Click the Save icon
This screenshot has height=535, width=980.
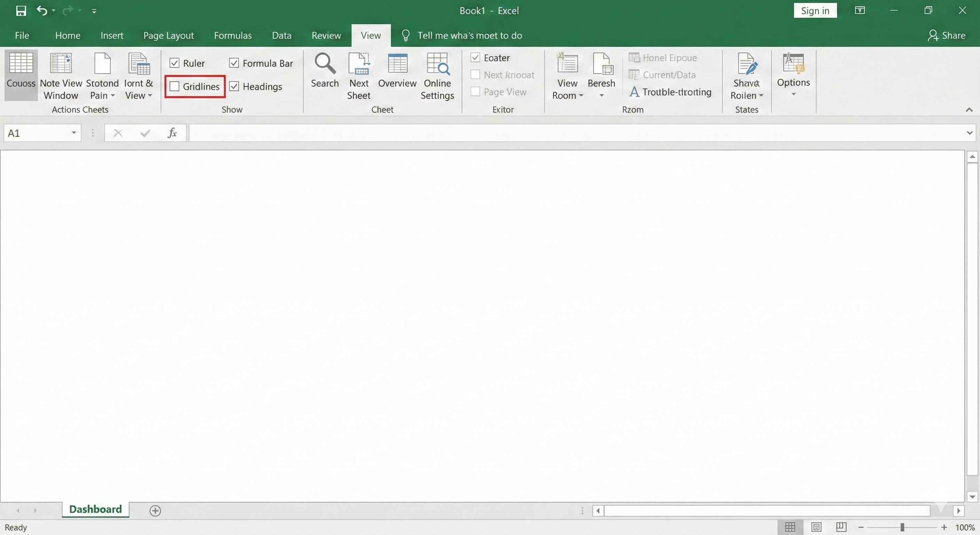pos(21,11)
